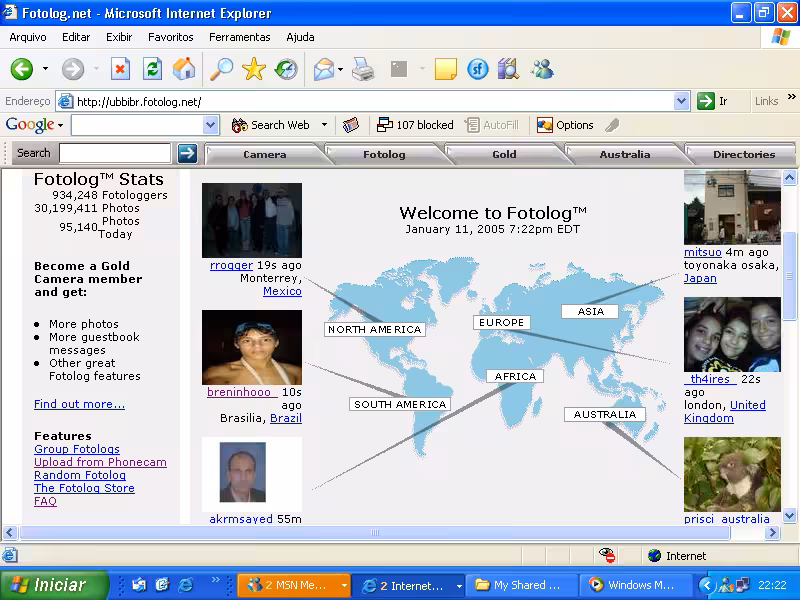Open the Random Fotolog link
Viewport: 800px width, 600px height.
point(80,475)
